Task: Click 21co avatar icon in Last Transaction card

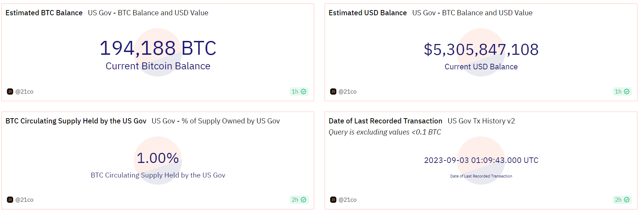Action: coord(333,200)
